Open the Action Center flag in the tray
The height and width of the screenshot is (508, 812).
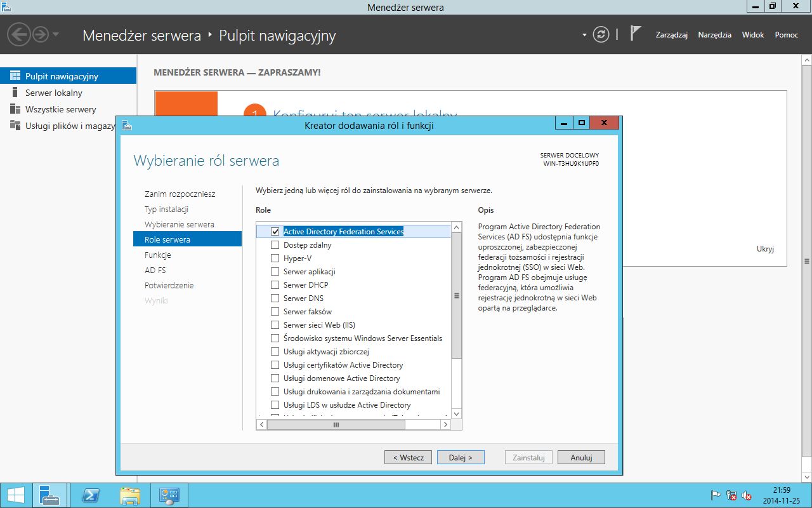[716, 495]
